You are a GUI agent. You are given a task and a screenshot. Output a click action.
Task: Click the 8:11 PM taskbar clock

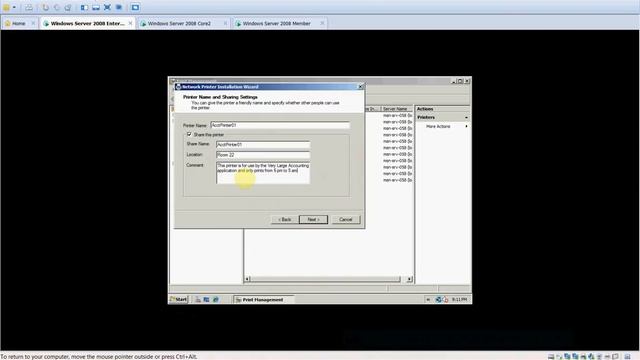click(459, 300)
